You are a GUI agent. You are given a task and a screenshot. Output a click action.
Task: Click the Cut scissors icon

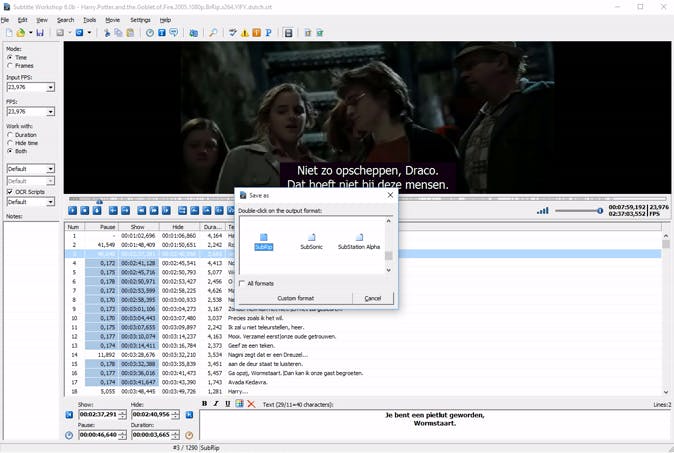pos(107,33)
